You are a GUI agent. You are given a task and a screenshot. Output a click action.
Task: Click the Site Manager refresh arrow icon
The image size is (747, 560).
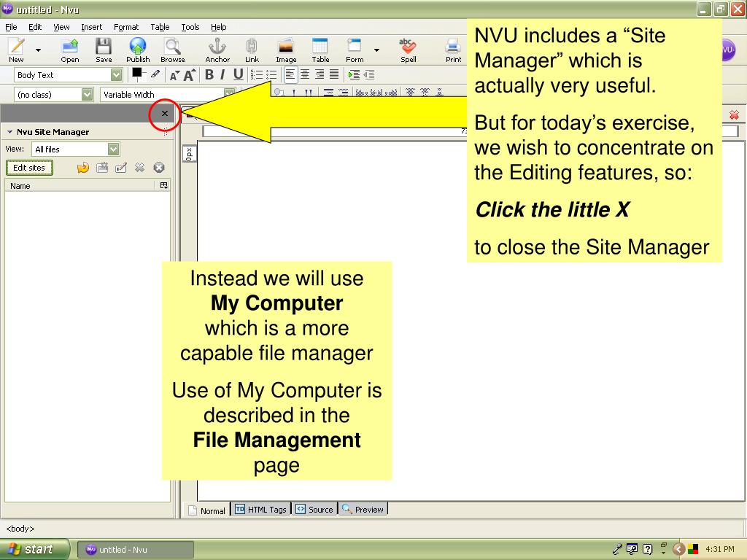click(x=83, y=168)
